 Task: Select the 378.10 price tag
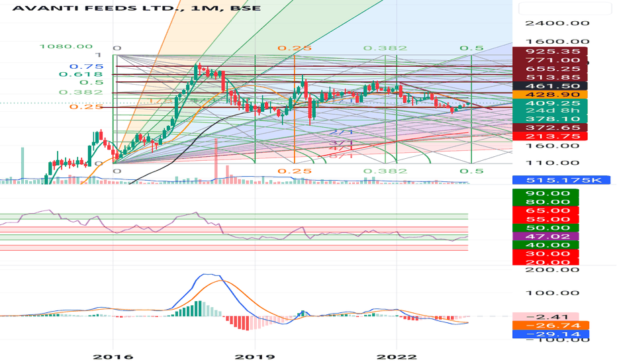(x=550, y=119)
